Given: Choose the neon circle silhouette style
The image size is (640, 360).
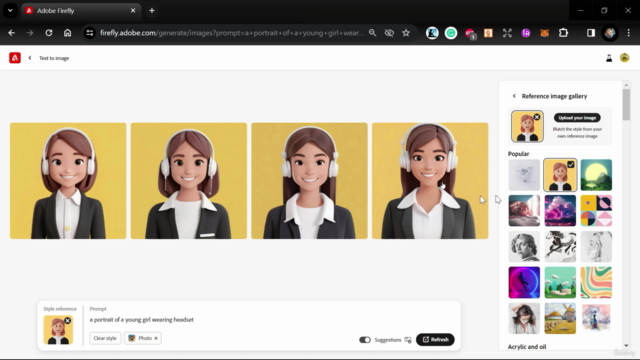Looking at the screenshot, I should click(x=524, y=282).
